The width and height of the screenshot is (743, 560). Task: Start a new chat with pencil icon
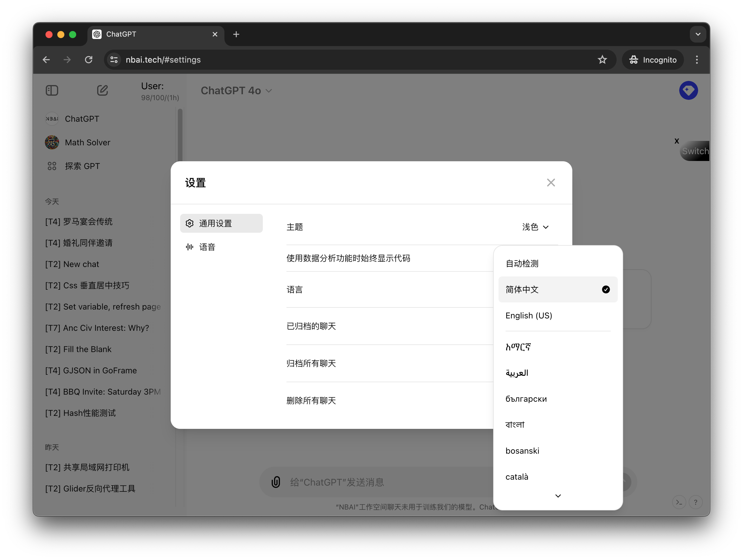pyautogui.click(x=102, y=90)
